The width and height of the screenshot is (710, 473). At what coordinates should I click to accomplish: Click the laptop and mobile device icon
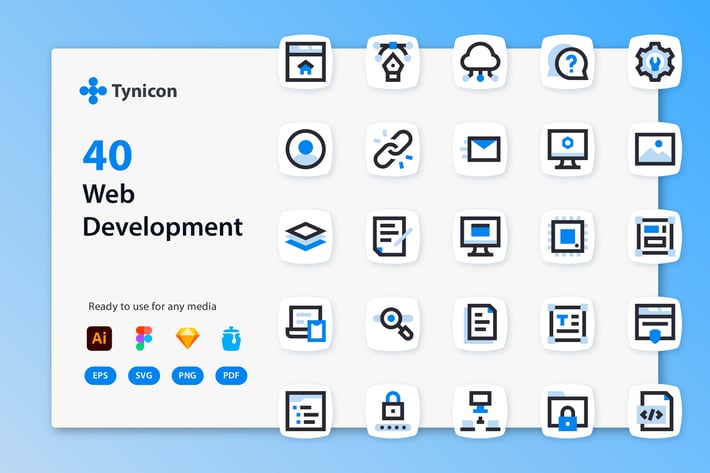click(306, 324)
